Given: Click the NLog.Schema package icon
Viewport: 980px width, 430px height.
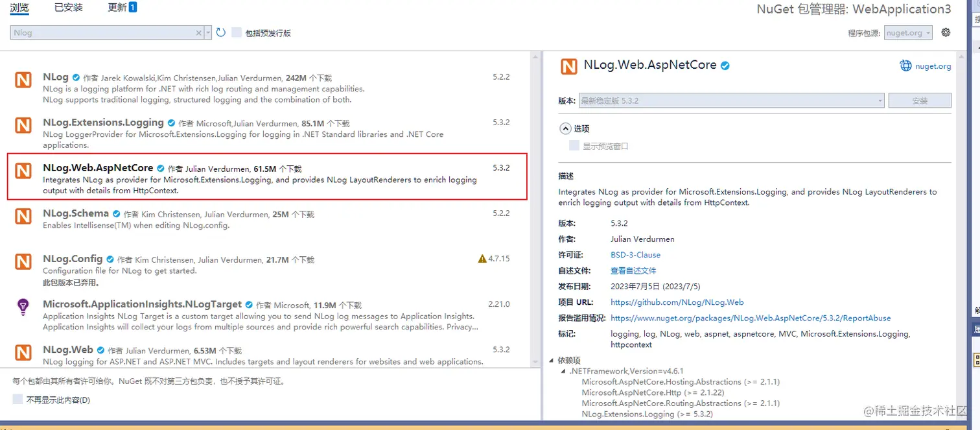Looking at the screenshot, I should [23, 216].
